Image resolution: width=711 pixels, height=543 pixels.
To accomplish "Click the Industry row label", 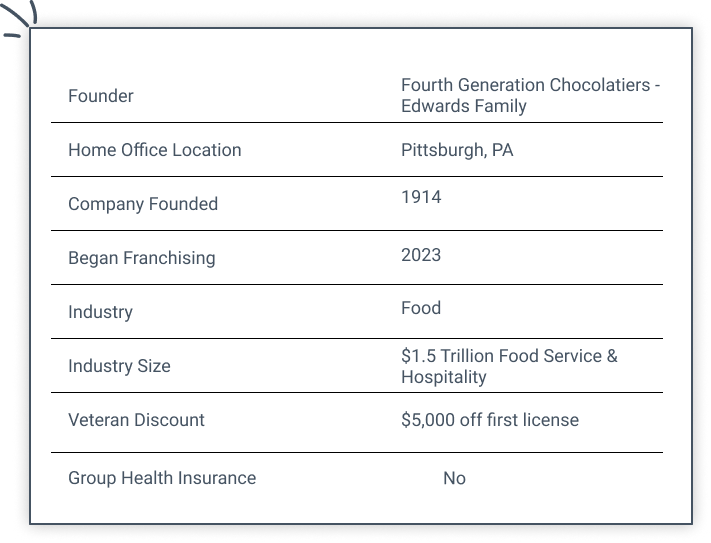I will (x=100, y=312).
